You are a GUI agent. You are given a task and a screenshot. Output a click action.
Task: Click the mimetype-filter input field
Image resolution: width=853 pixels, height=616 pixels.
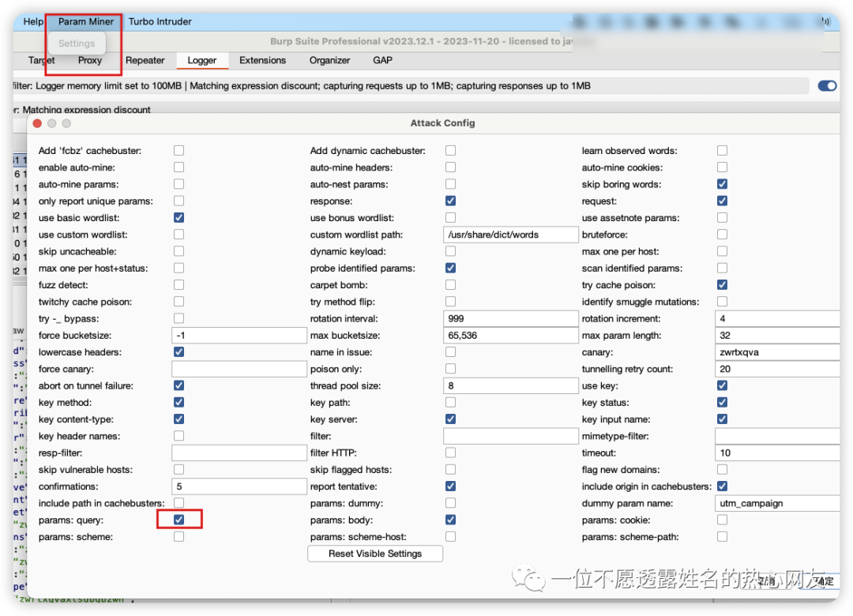tap(777, 436)
